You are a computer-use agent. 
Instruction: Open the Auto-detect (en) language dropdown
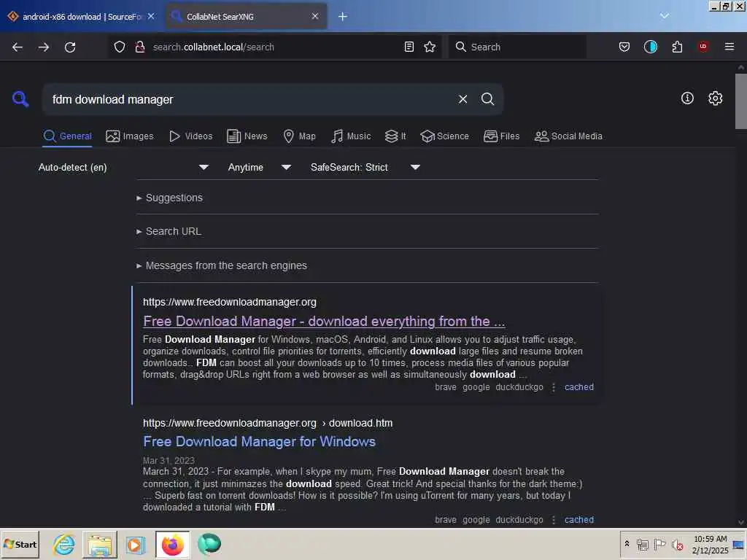pyautogui.click(x=123, y=167)
